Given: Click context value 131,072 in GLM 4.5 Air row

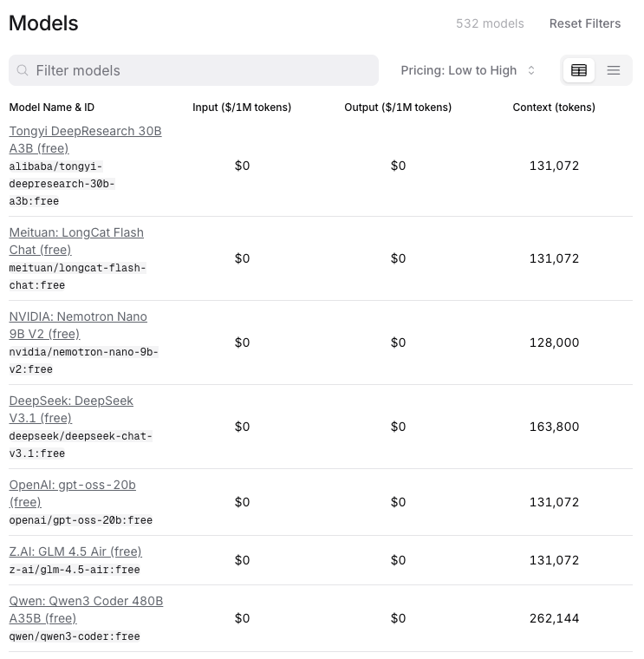Looking at the screenshot, I should (x=554, y=560).
